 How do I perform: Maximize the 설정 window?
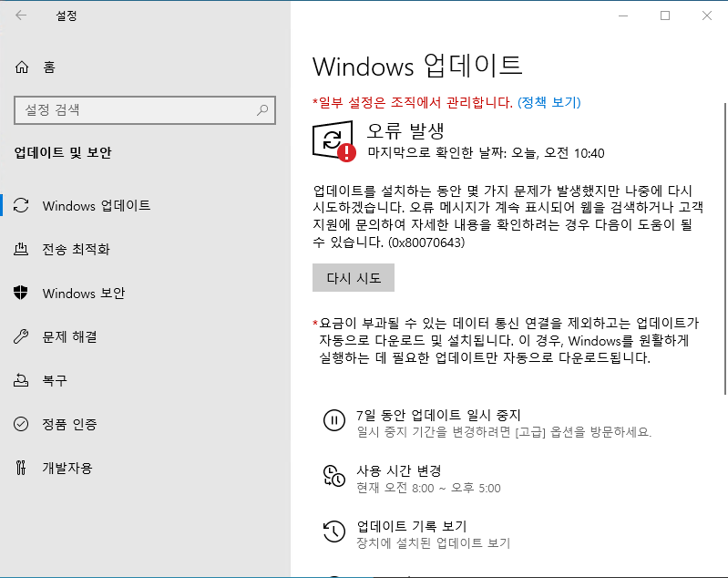665,15
